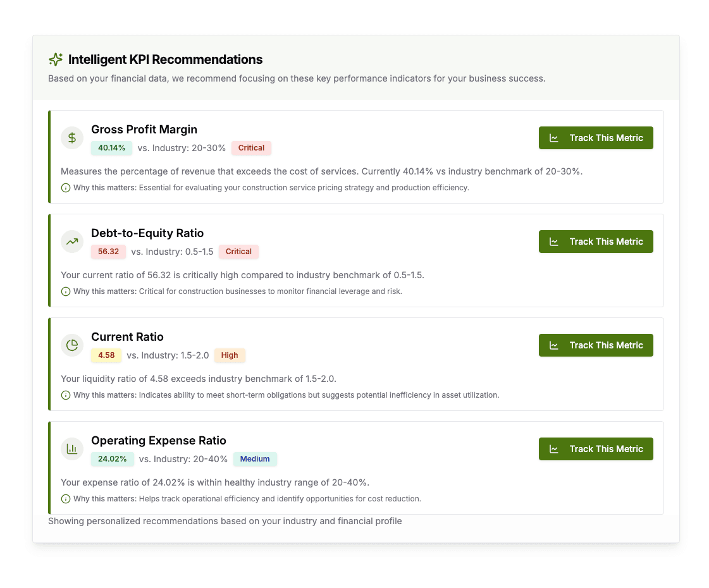Click the bar chart icon for Operating Expense Ratio
The height and width of the screenshot is (588, 709).
[x=71, y=448]
